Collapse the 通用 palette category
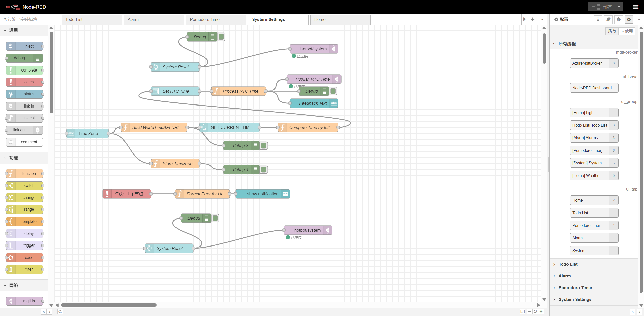The width and height of the screenshot is (644, 316). click(x=13, y=30)
